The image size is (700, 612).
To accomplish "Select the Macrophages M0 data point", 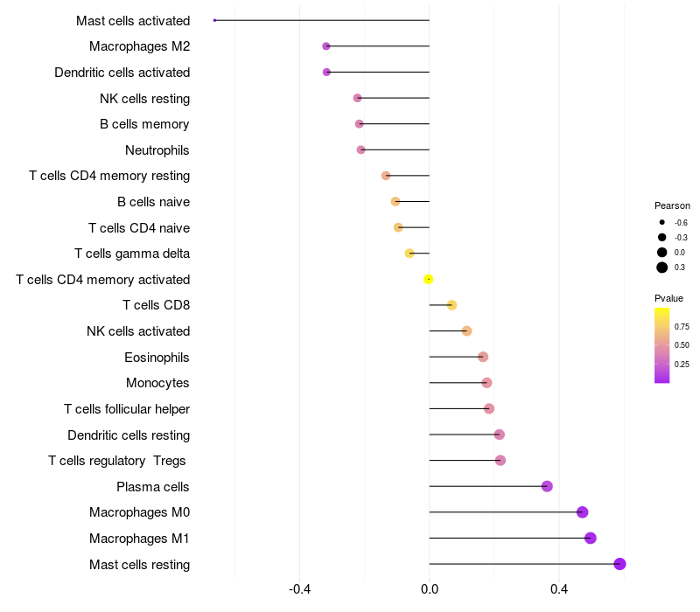I will coord(582,512).
